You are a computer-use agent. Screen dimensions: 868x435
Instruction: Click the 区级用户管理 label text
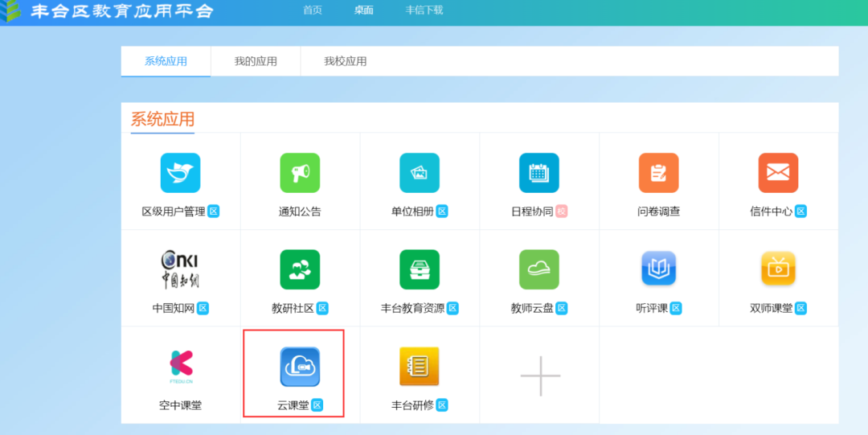click(174, 211)
